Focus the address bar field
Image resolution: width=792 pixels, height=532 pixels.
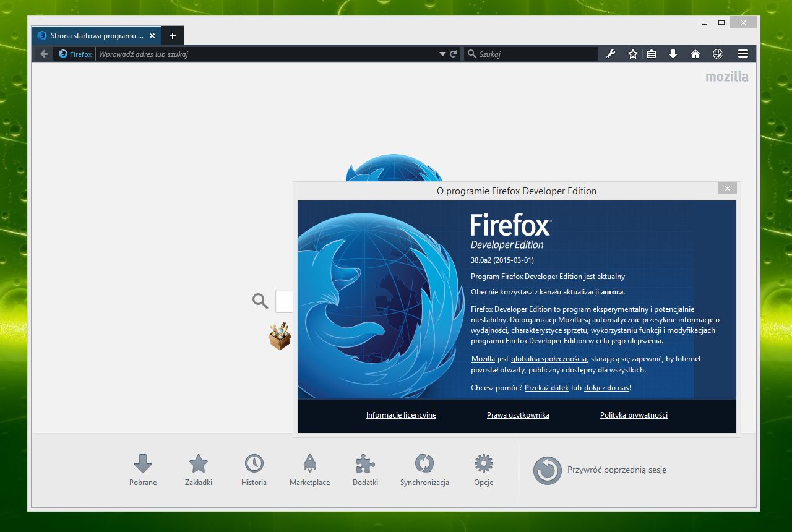pos(267,54)
